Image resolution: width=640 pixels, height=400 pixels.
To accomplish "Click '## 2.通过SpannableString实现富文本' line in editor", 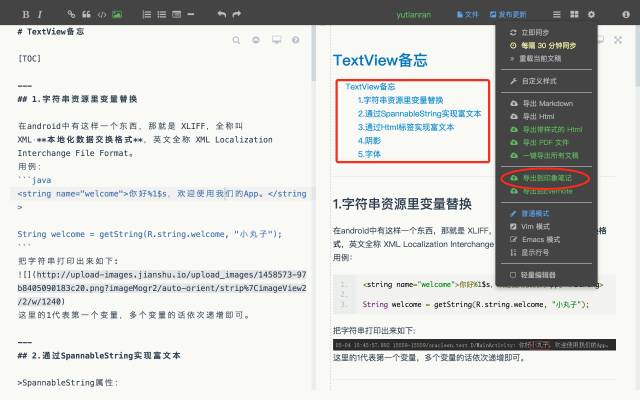I will coord(99,356).
